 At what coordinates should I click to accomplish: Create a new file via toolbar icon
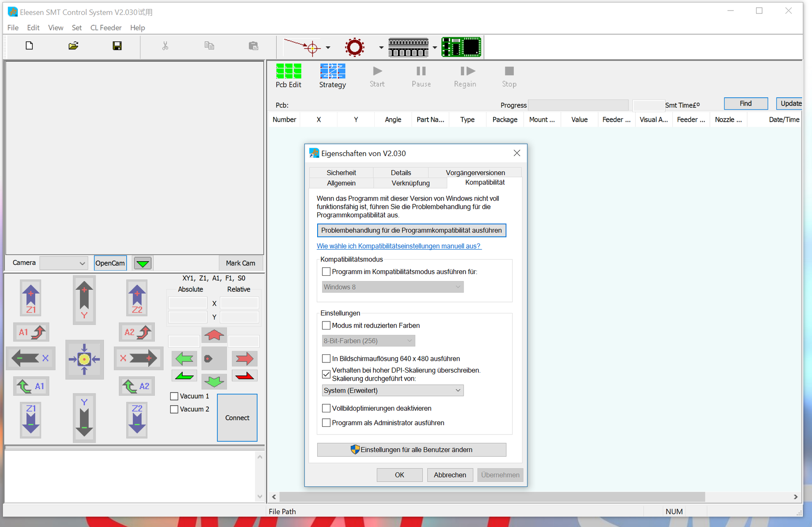(29, 46)
